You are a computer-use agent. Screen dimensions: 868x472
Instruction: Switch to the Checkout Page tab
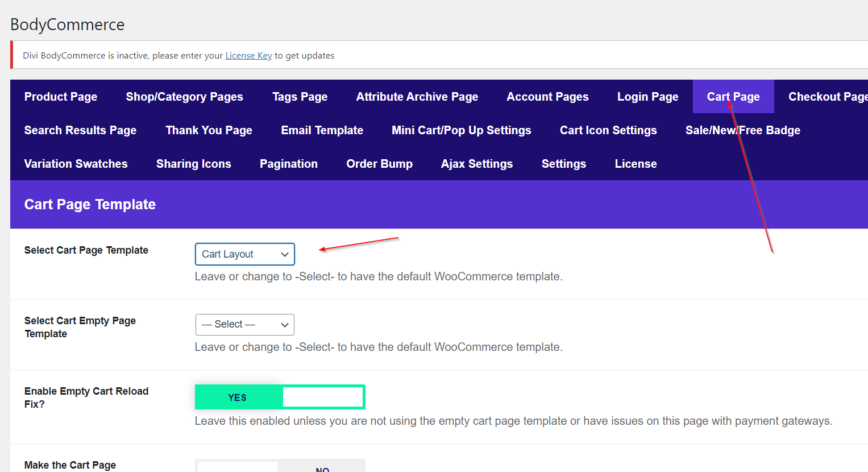click(x=827, y=97)
